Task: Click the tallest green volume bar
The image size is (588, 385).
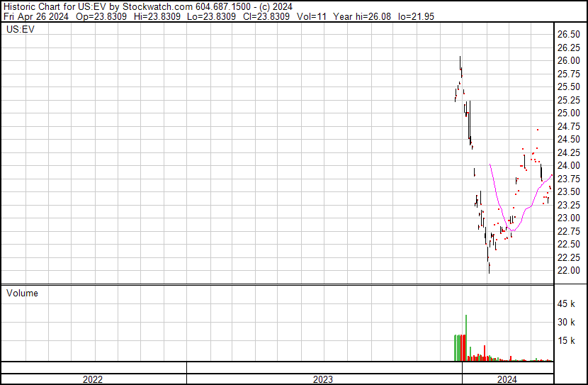Action: [x=466, y=337]
